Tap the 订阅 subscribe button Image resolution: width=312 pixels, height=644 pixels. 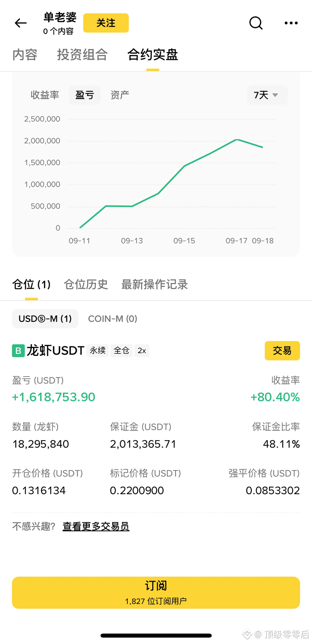pos(156,593)
